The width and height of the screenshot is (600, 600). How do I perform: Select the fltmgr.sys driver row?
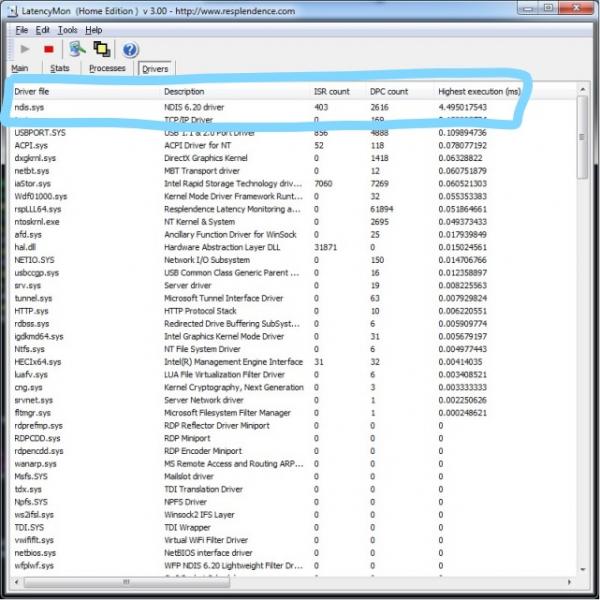pos(293,413)
